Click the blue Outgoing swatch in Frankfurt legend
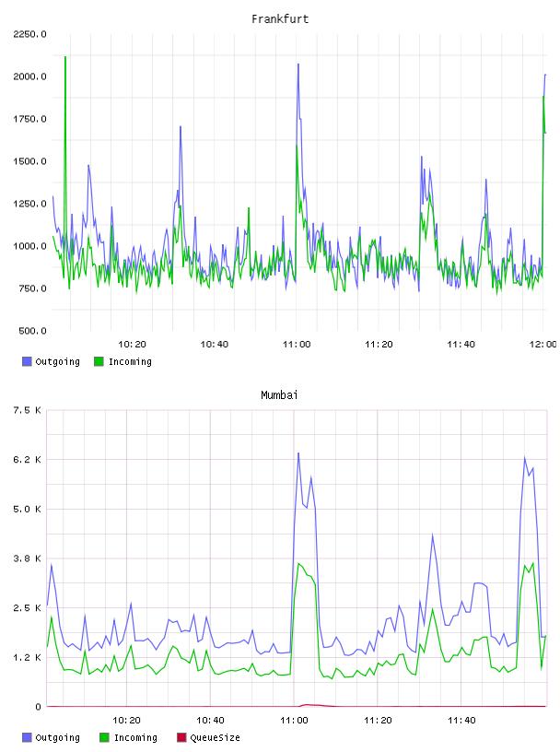 tap(27, 361)
